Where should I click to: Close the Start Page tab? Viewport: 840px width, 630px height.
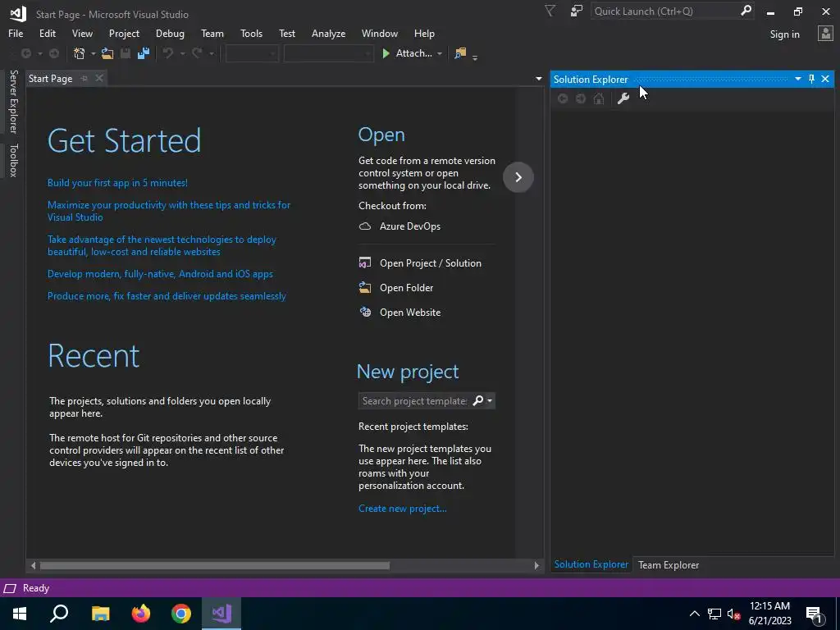click(x=99, y=78)
